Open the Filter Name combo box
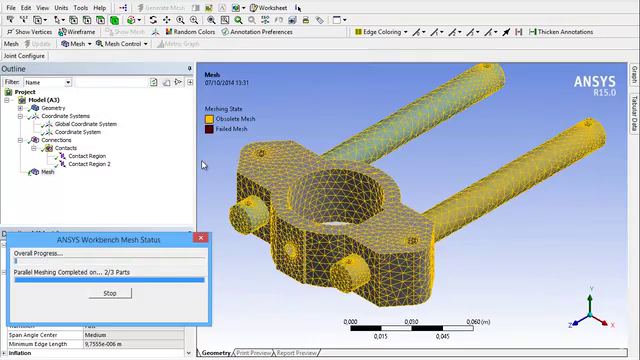Image resolution: width=640 pixels, height=360 pixels. [47, 82]
